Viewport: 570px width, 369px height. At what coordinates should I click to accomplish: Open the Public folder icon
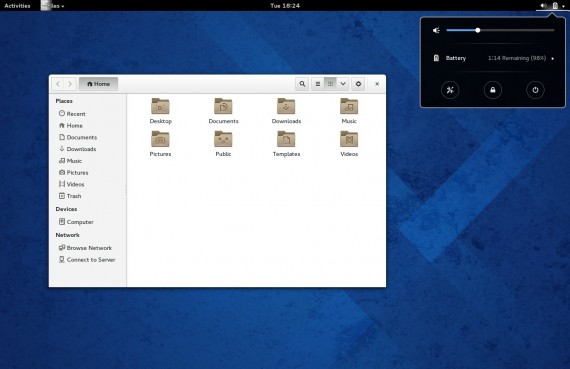(x=223, y=139)
